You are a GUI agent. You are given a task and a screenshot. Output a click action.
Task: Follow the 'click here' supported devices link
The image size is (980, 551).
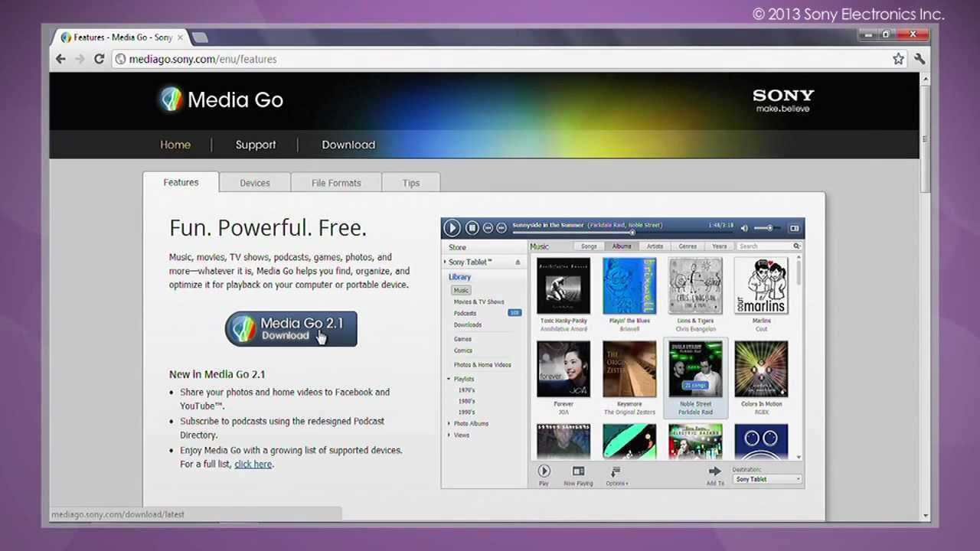pyautogui.click(x=253, y=464)
